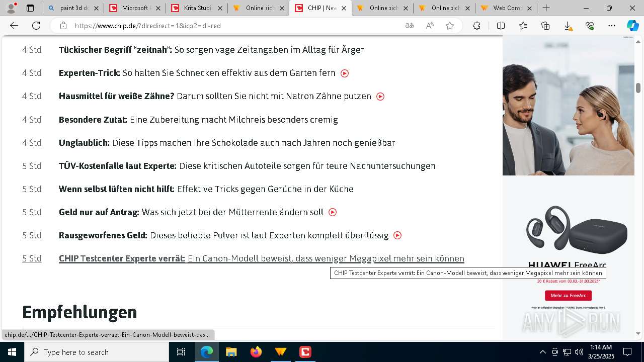Open article Rausgeworfenes Geld
This screenshot has height=362, width=644.
coord(224,235)
